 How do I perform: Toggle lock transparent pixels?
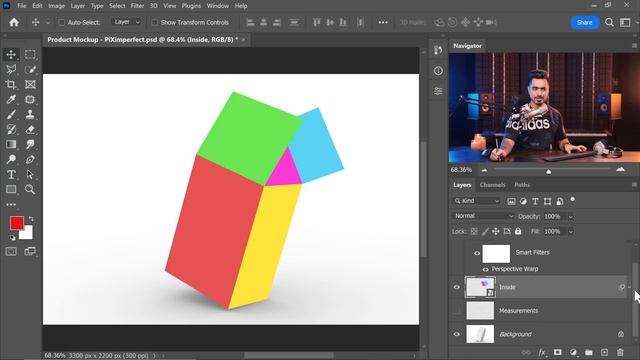click(x=474, y=231)
